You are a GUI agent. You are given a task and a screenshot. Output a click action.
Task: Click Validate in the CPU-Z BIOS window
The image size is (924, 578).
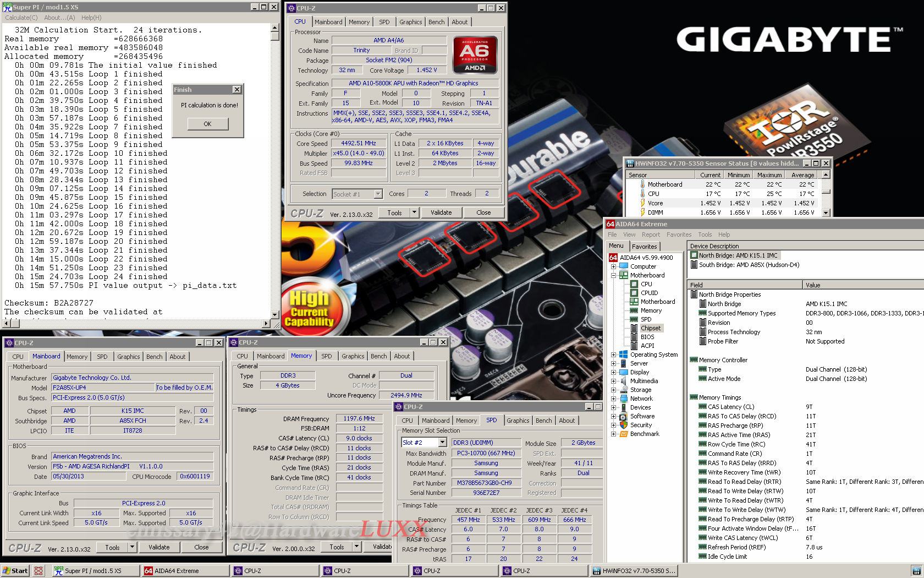tap(159, 547)
